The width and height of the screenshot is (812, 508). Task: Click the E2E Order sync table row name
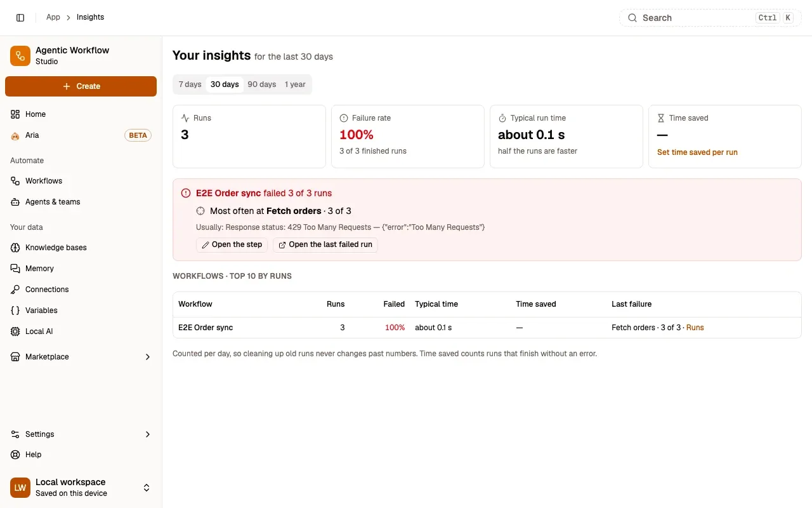click(206, 328)
